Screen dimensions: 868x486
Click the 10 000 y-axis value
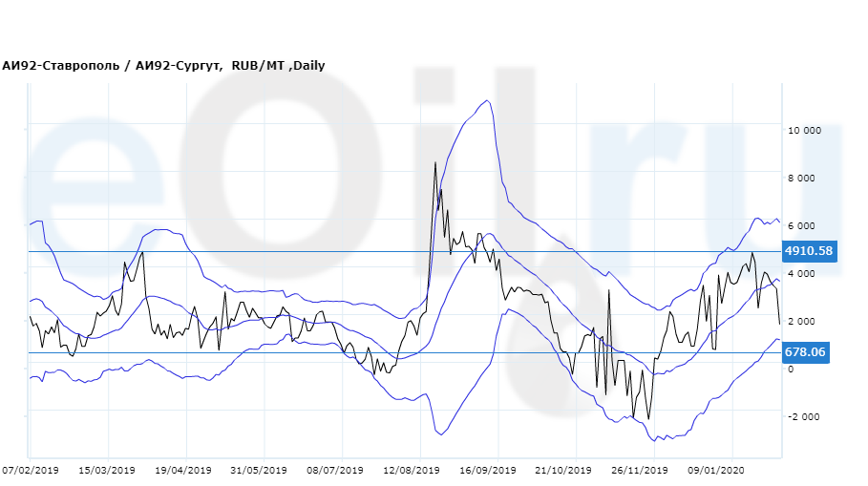(804, 131)
